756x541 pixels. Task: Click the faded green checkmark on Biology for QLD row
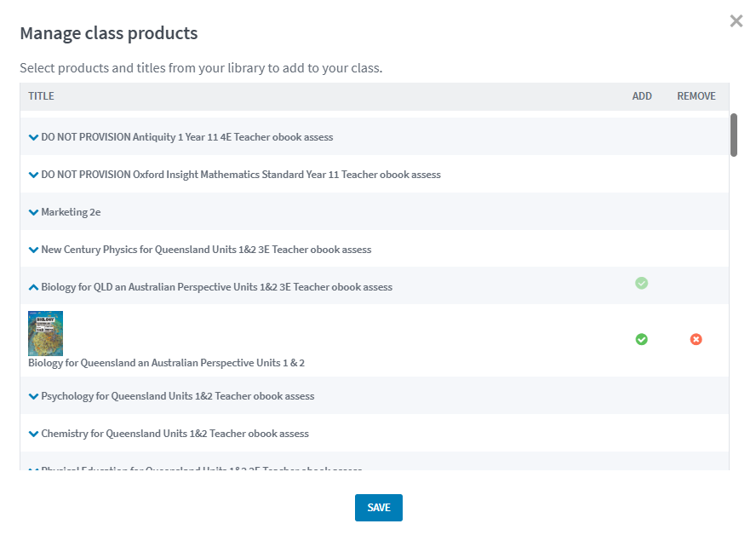(x=642, y=283)
